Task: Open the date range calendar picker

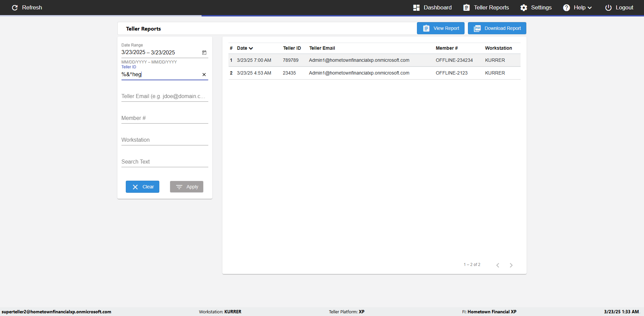Action: pyautogui.click(x=204, y=52)
